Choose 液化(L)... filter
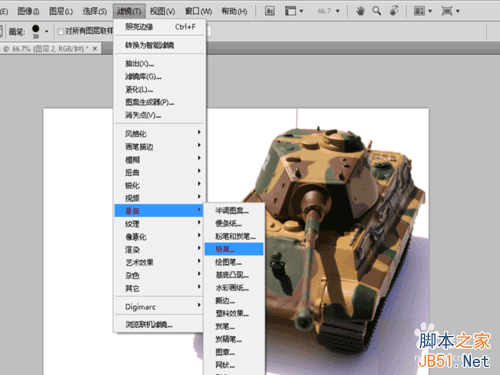This screenshot has height=375, width=500. (x=159, y=89)
